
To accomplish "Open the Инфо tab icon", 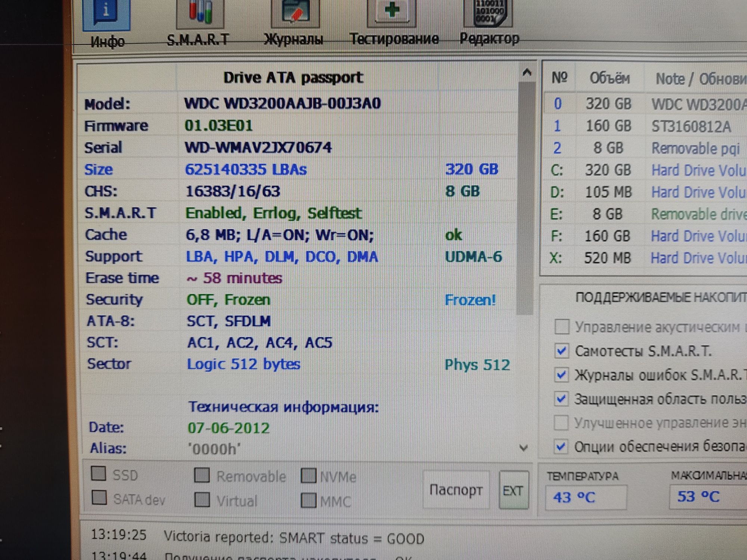I will pos(106,15).
